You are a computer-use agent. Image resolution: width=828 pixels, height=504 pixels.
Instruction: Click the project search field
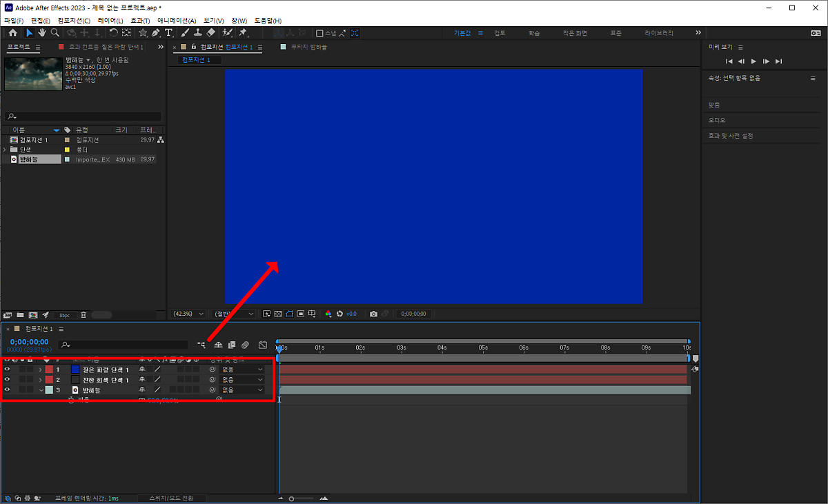pyautogui.click(x=83, y=117)
